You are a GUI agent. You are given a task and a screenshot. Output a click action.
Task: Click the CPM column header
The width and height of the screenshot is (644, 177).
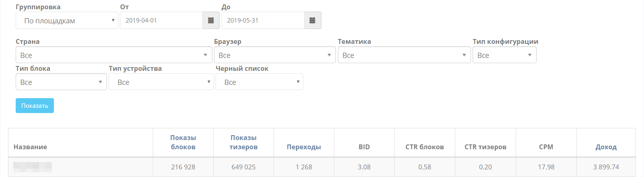546,147
